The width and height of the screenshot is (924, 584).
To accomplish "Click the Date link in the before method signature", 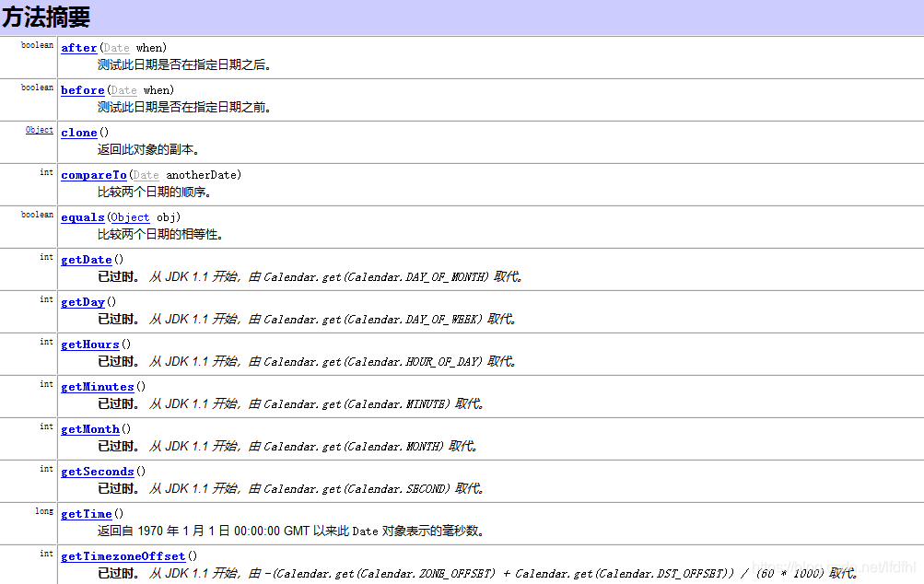I will tap(123, 89).
